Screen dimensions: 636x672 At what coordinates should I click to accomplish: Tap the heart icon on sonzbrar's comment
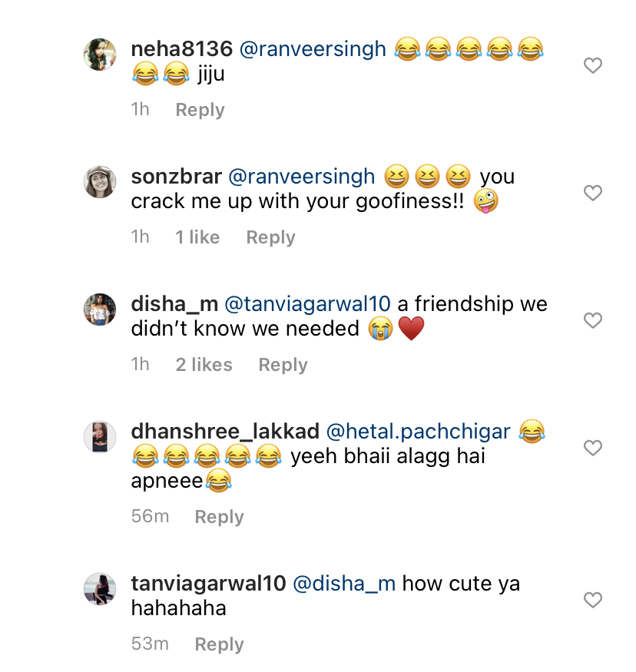(x=592, y=193)
